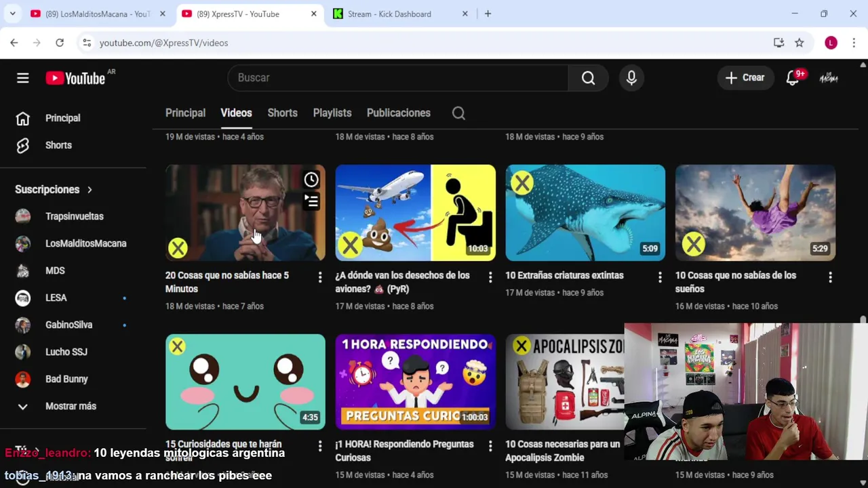
Task: Open the Chrome profile L icon
Action: [x=831, y=43]
